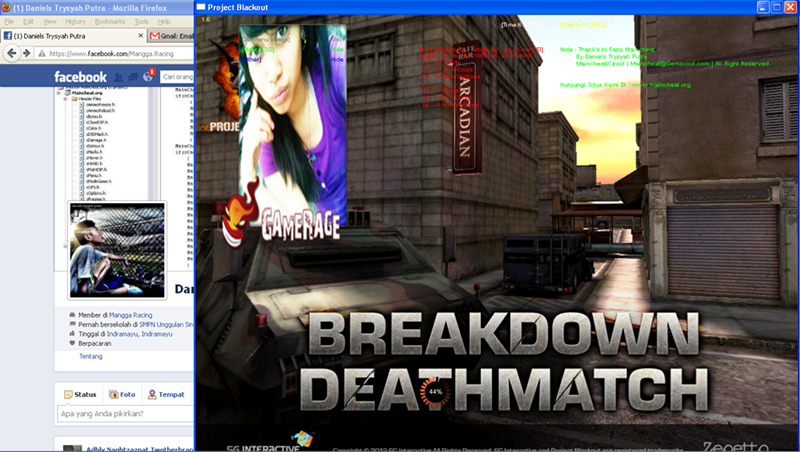Click the site identity warning icon in the URL bar
The image size is (800, 452).
pos(42,53)
